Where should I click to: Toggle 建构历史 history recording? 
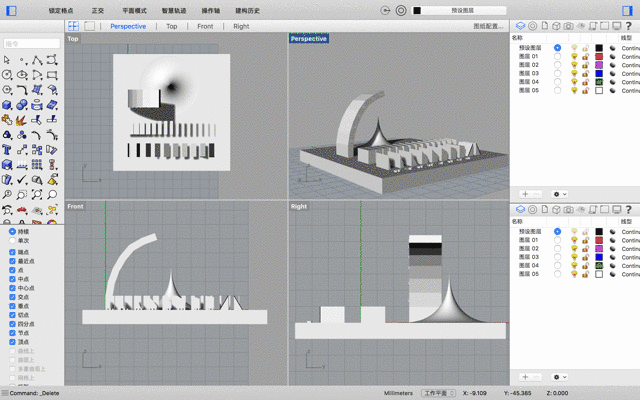click(x=247, y=11)
